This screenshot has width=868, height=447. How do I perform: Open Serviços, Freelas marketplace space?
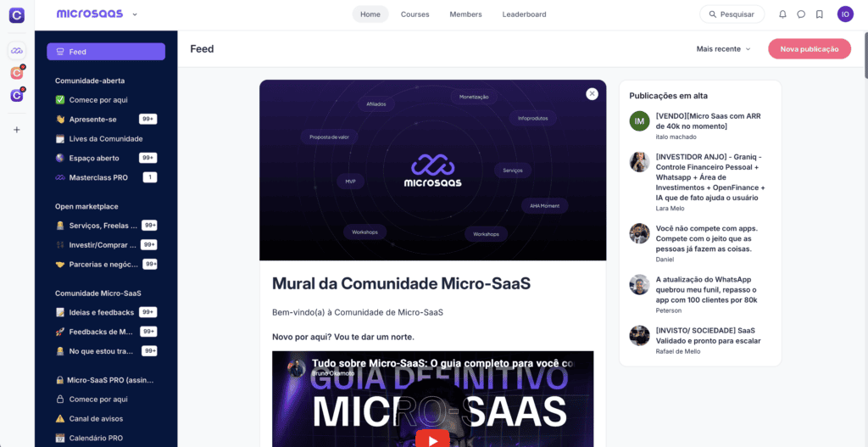[106, 226]
